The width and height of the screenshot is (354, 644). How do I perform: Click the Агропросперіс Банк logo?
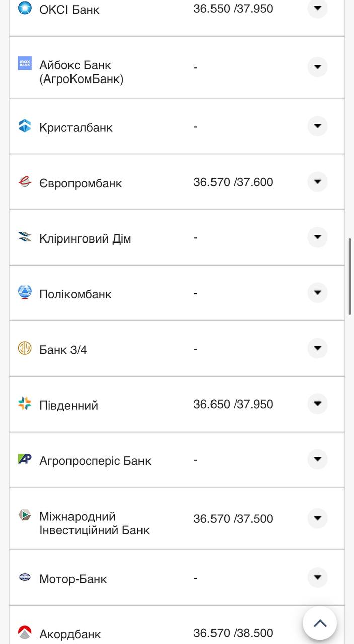(24, 459)
